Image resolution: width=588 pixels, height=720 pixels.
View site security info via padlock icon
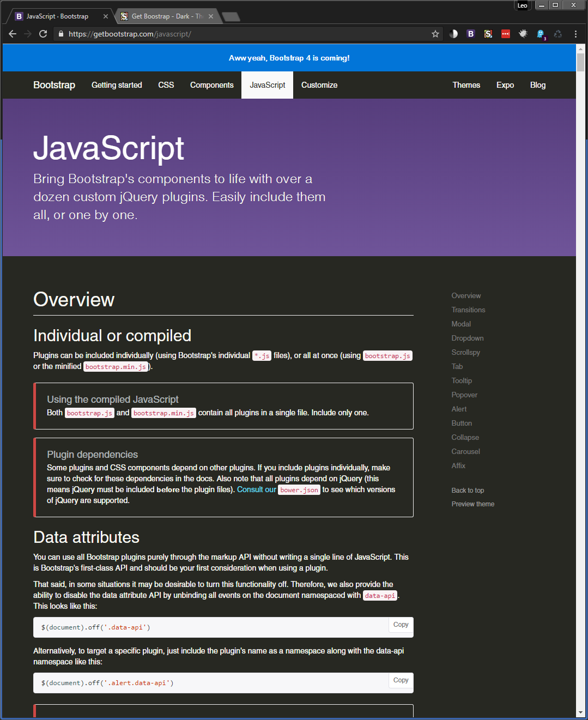point(60,34)
